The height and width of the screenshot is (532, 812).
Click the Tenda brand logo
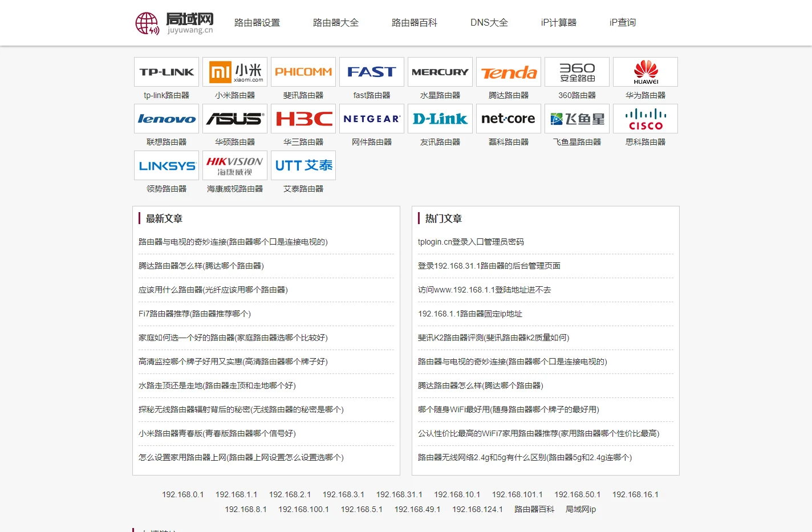click(x=509, y=72)
